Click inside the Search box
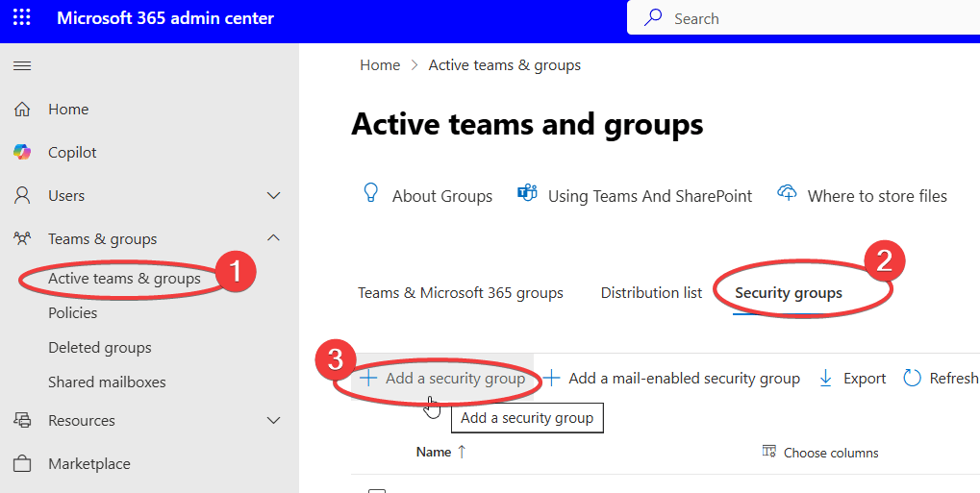 pyautogui.click(x=804, y=18)
